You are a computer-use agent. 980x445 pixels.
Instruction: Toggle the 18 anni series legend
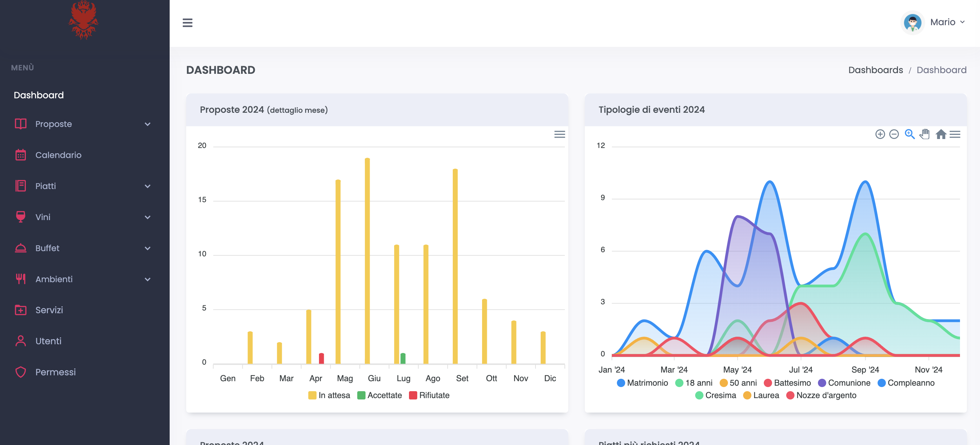click(693, 383)
